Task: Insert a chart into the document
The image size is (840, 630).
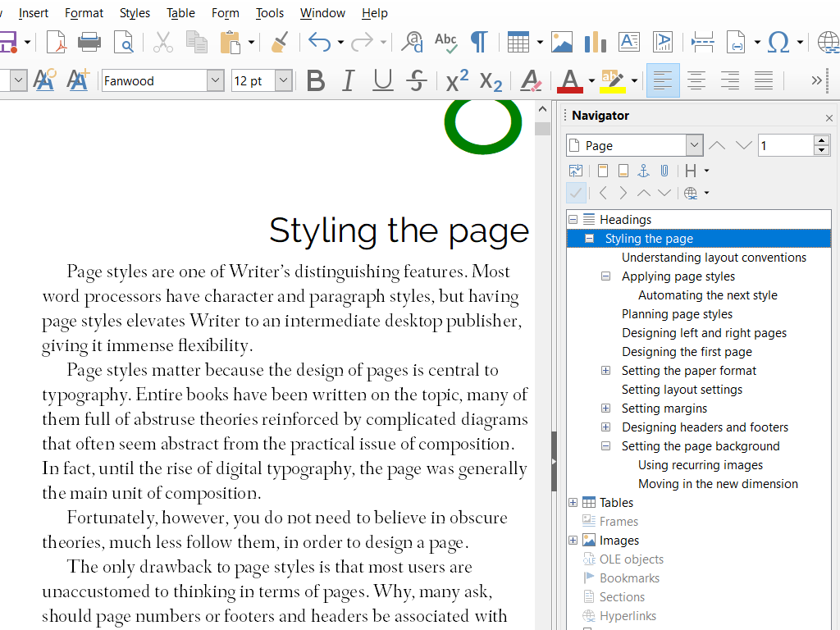Action: [x=595, y=42]
